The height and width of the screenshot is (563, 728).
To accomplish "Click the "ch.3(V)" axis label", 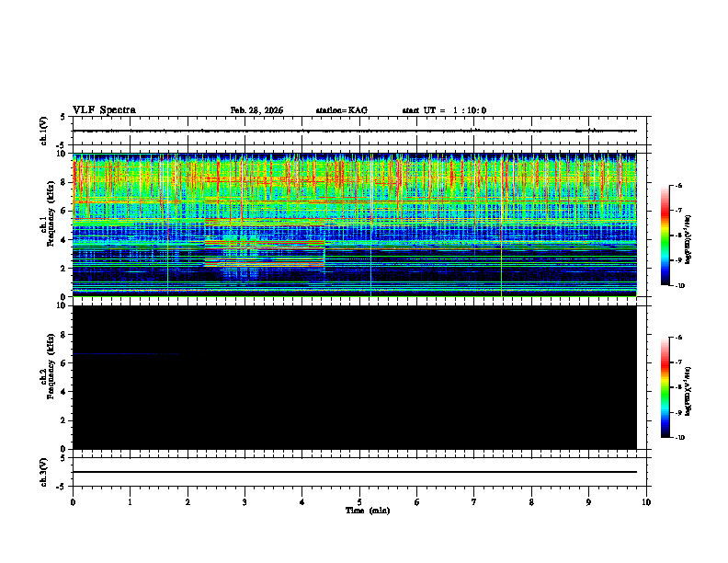I will coord(44,472).
